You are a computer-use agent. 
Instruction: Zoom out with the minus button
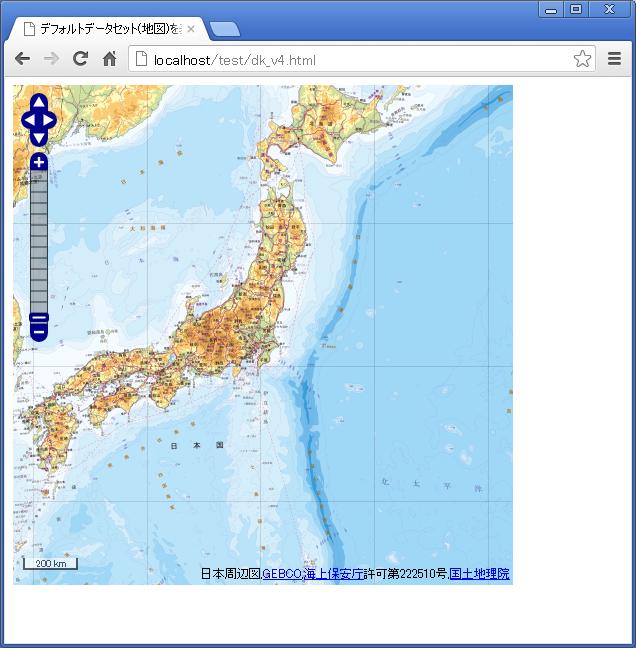coord(39,333)
